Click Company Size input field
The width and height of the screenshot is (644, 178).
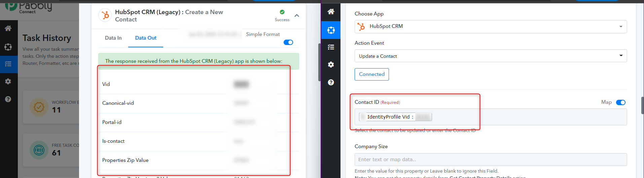coord(491,160)
